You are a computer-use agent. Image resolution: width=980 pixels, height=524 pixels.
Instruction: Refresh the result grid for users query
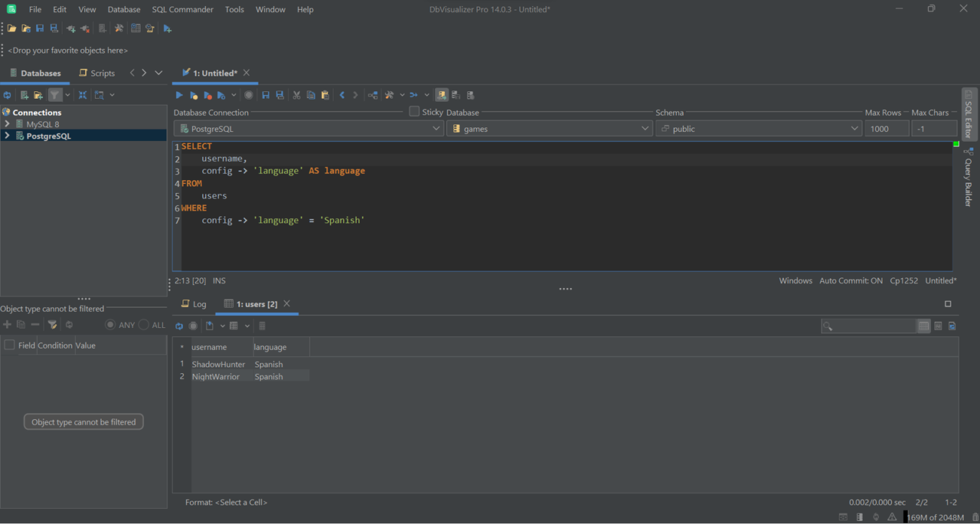click(x=179, y=325)
